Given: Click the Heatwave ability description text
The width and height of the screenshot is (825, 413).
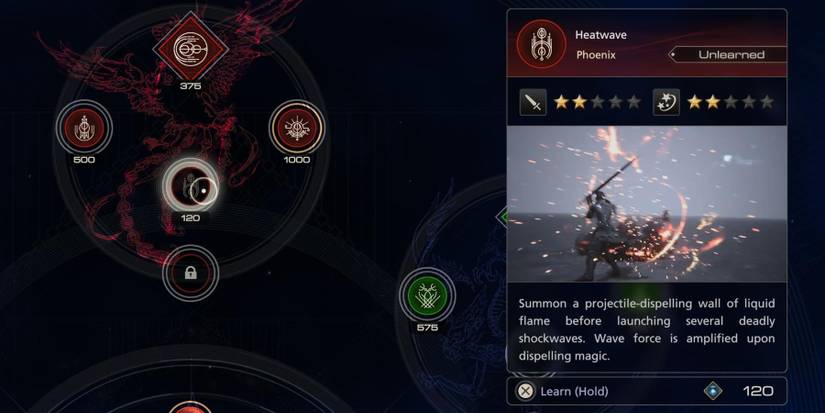Looking at the screenshot, I should [x=647, y=329].
